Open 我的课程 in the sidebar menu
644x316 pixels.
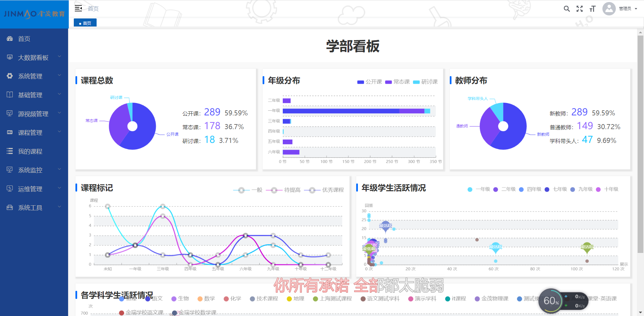point(34,151)
